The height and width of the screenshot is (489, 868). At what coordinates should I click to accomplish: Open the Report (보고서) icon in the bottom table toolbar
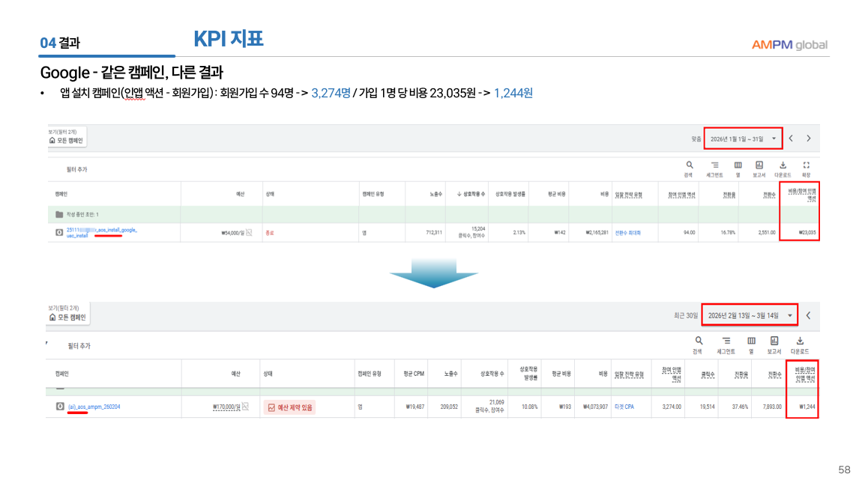[774, 341]
